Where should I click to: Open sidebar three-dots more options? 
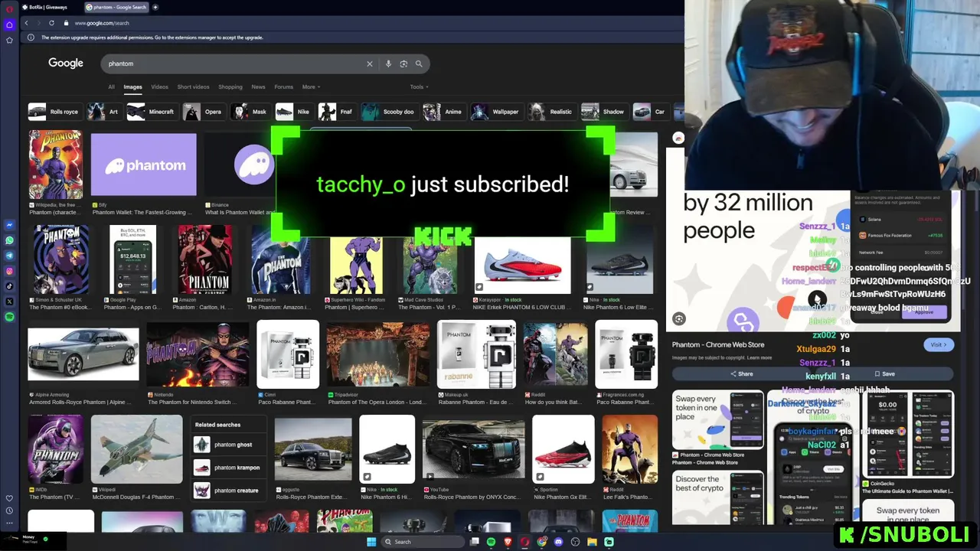[x=9, y=523]
